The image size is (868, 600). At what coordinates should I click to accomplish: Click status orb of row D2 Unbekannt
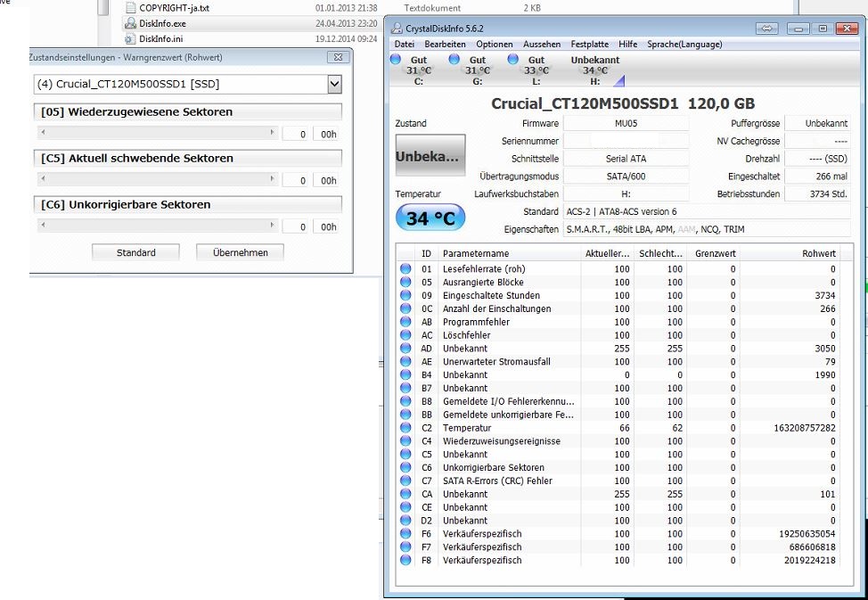pyautogui.click(x=405, y=521)
